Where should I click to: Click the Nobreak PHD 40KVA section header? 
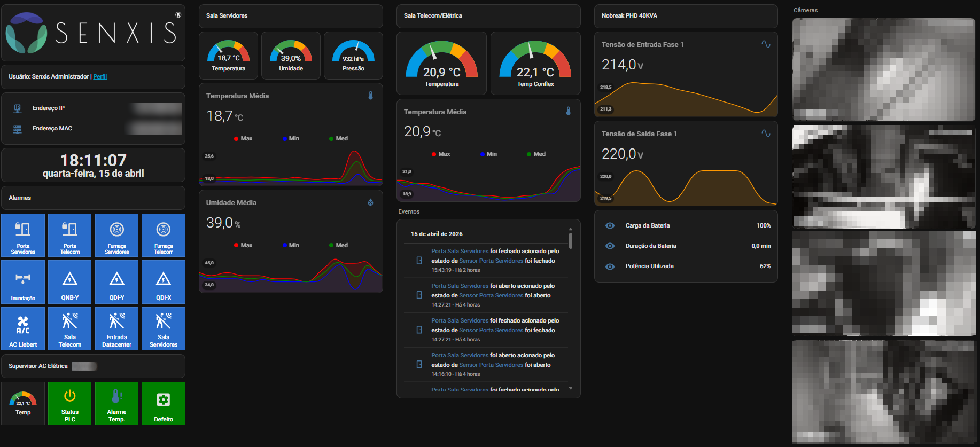[x=686, y=16]
